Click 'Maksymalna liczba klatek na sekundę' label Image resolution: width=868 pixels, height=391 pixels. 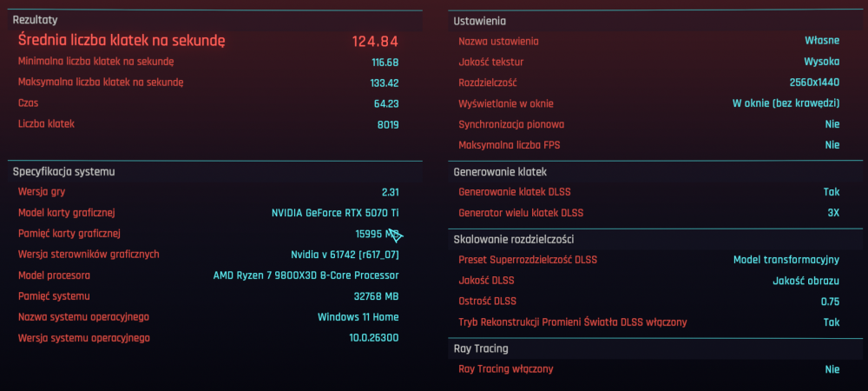(101, 83)
